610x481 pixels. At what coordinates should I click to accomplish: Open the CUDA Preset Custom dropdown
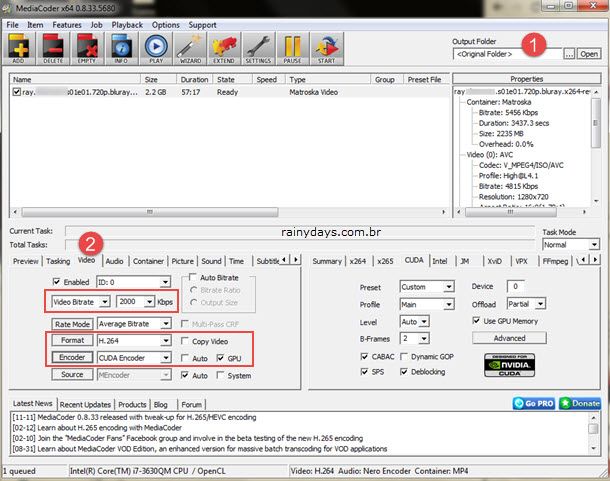click(427, 287)
